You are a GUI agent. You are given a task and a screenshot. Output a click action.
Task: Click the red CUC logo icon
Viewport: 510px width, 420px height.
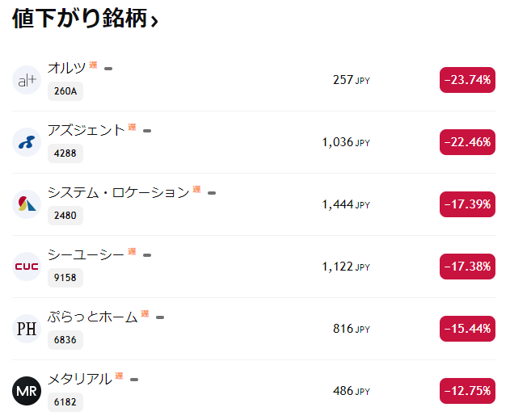click(27, 267)
